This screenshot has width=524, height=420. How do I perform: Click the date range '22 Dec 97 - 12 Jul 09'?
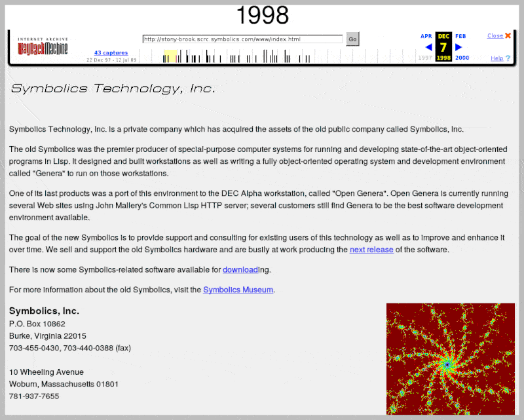(x=111, y=60)
